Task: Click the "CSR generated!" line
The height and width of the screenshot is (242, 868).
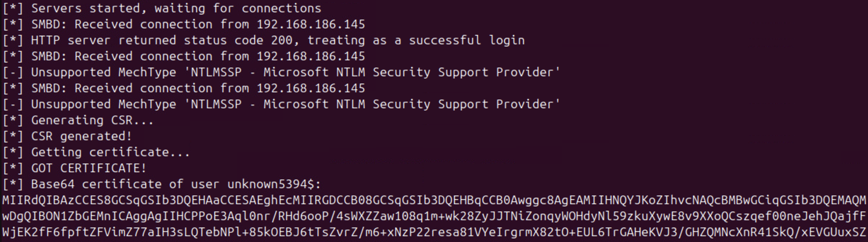Action: click(x=81, y=136)
